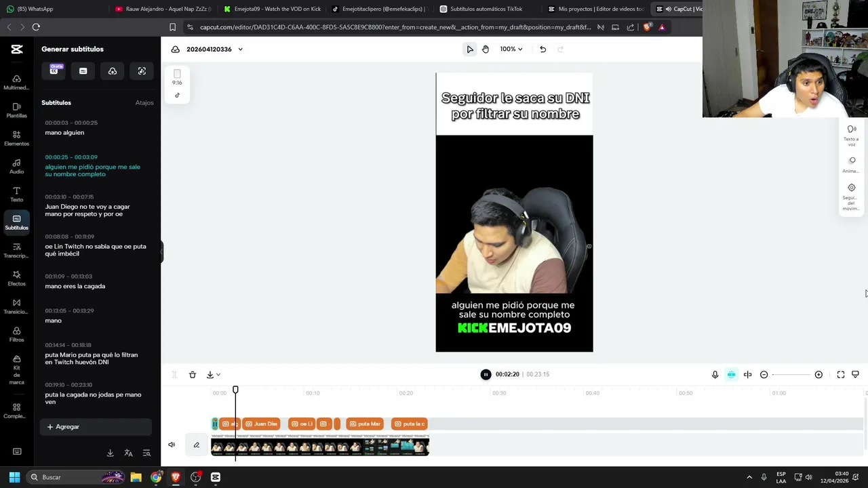Click the edit cover pencil button
This screenshot has height=488, width=868.
click(x=197, y=445)
